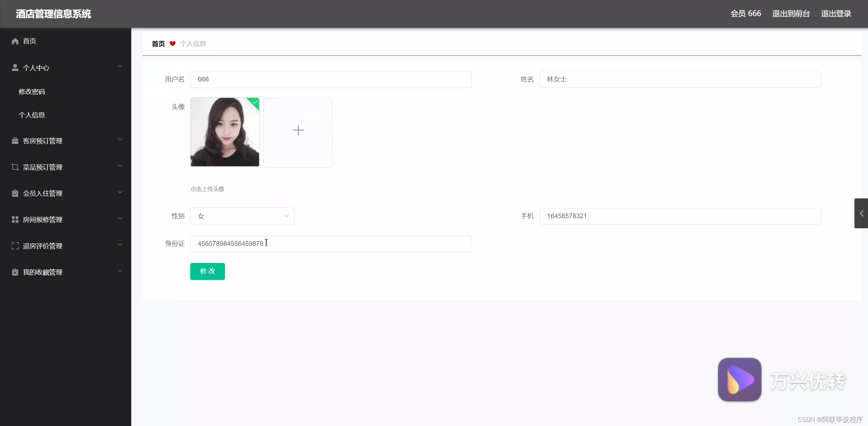Image resolution: width=868 pixels, height=426 pixels.
Task: Click the crop icon for 菜品预订管理
Action: (15, 167)
